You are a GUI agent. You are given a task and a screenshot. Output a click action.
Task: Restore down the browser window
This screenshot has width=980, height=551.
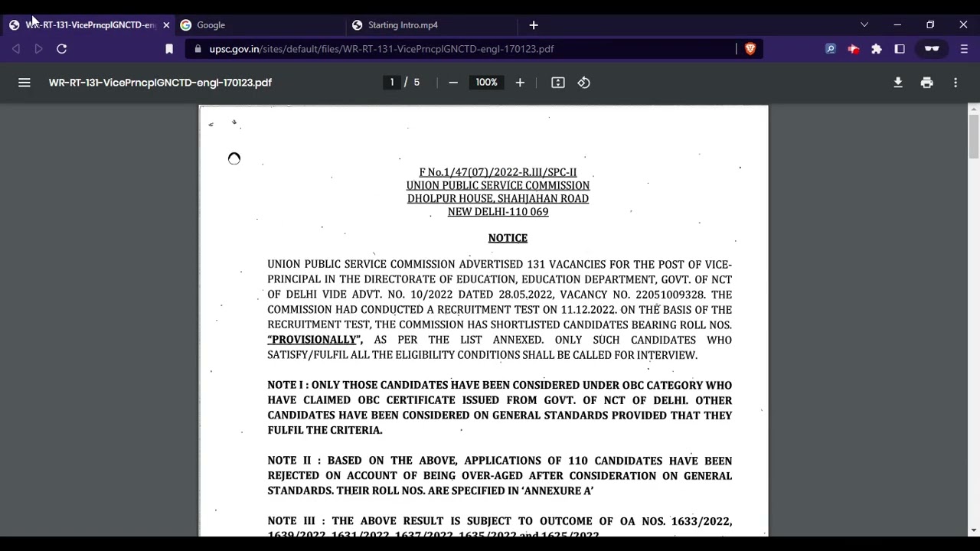(x=930, y=25)
